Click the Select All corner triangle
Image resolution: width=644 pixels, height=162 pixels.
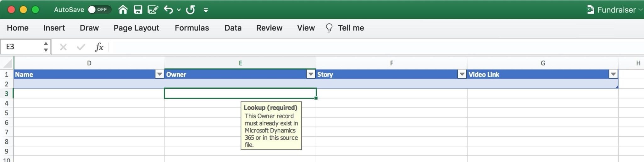tap(7, 63)
